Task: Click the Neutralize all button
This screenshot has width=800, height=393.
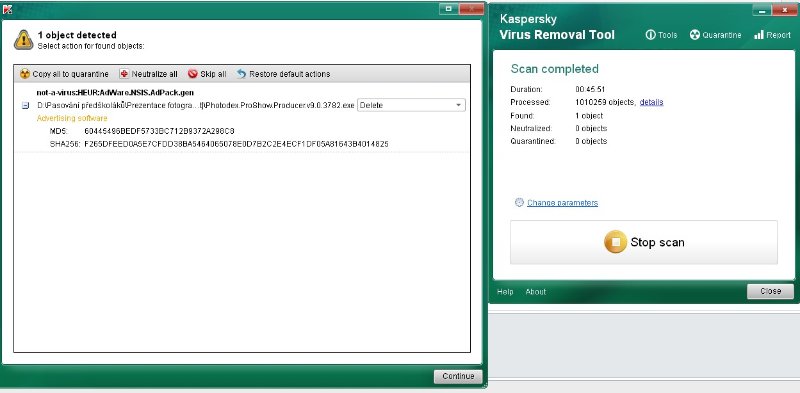Action: click(148, 74)
